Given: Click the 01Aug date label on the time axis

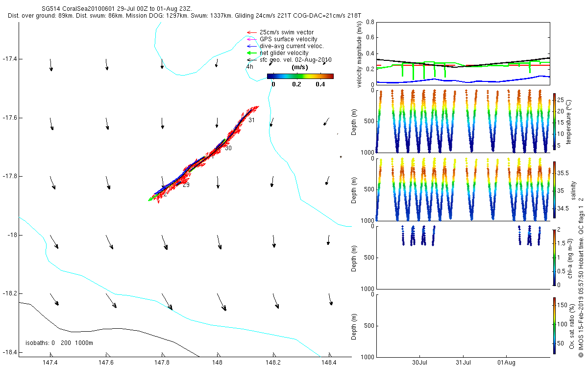Looking at the screenshot, I should [x=506, y=363].
